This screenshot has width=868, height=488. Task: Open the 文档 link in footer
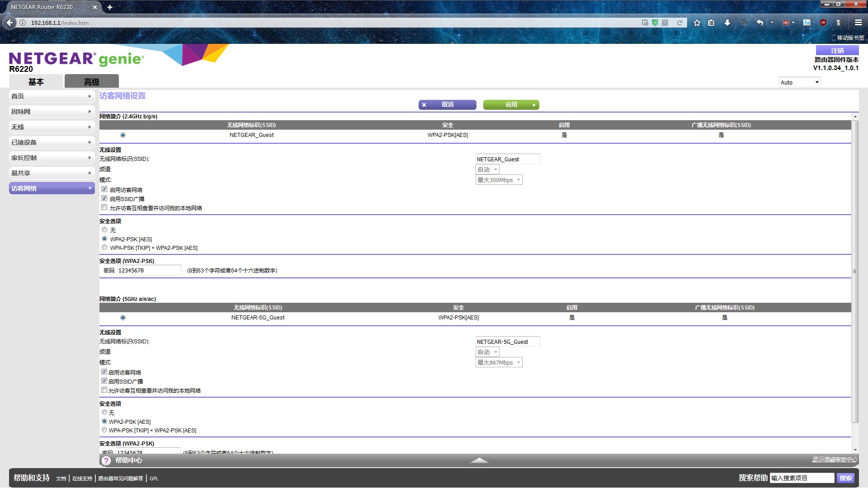pos(61,479)
